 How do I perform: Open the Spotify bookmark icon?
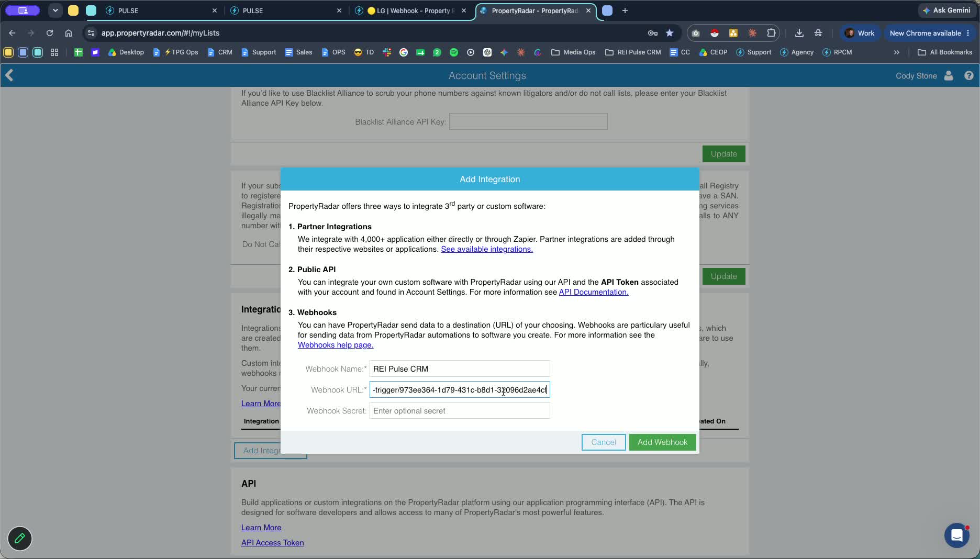coord(454,52)
